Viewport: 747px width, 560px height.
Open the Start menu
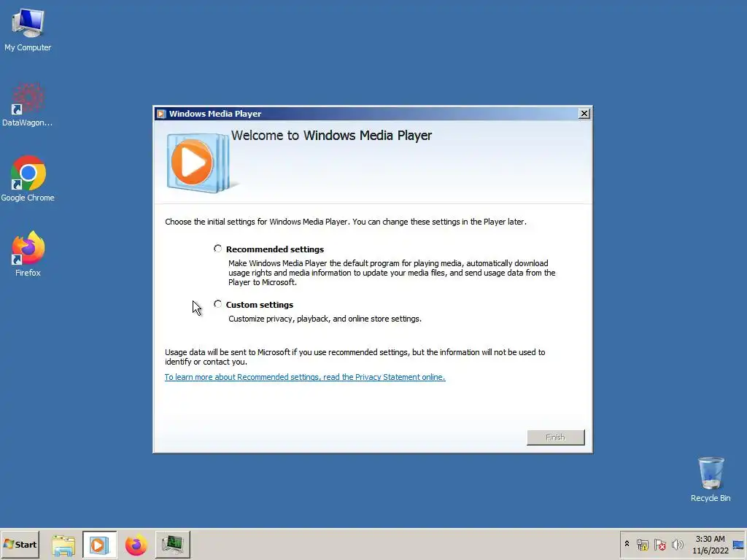20,544
